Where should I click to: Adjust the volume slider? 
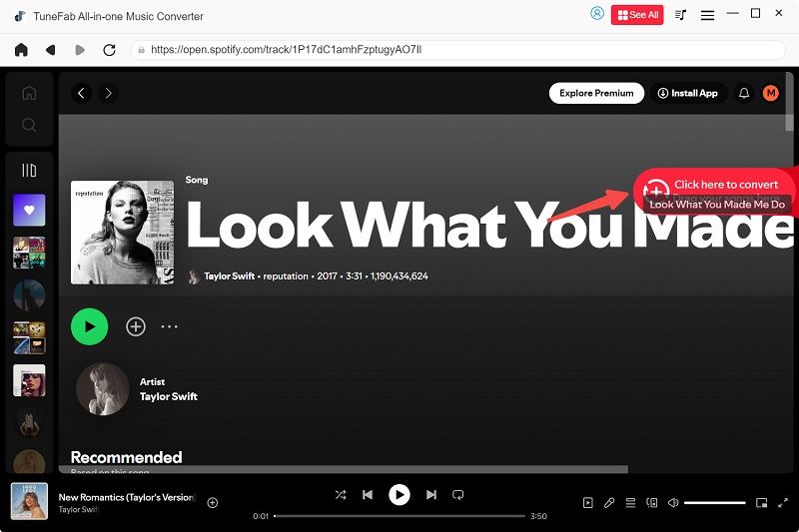tap(714, 503)
